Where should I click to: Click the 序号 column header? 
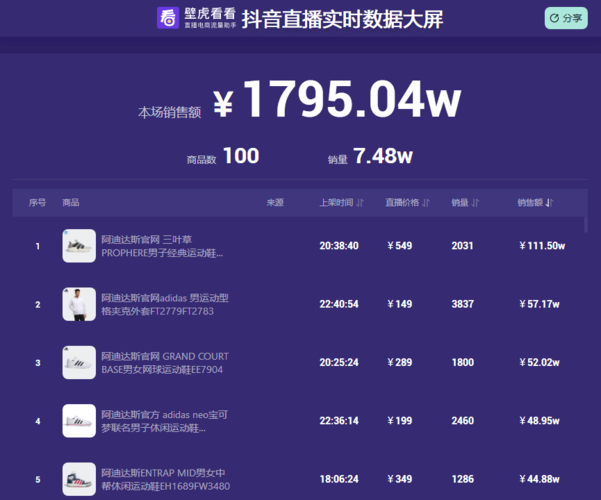(37, 202)
